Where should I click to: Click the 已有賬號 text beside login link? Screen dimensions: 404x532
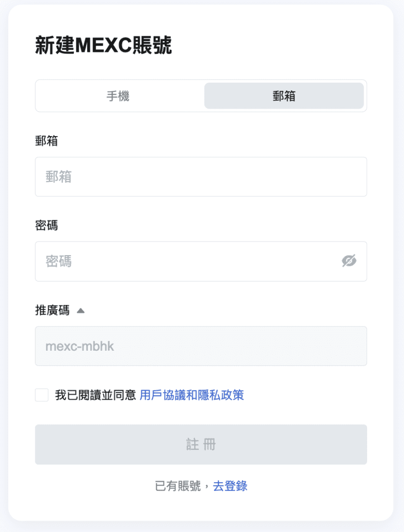point(178,486)
